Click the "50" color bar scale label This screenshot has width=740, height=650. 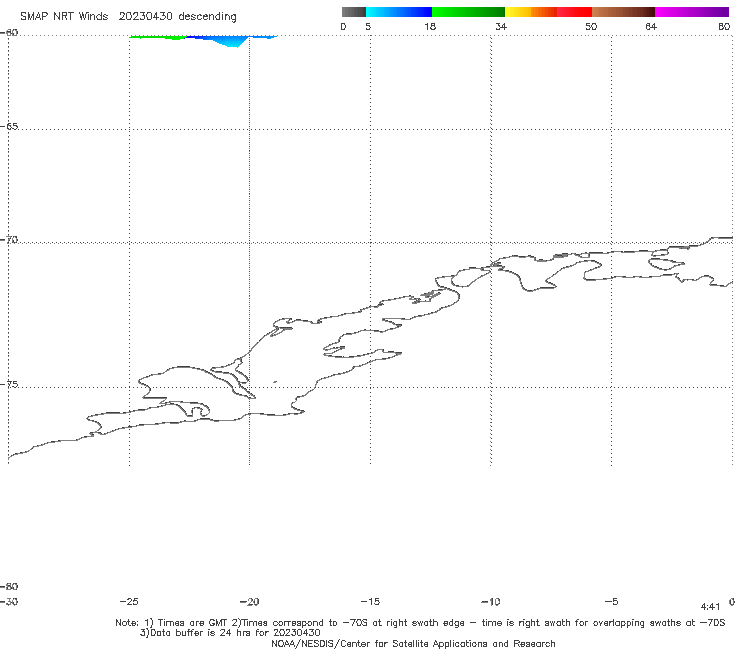click(x=591, y=27)
